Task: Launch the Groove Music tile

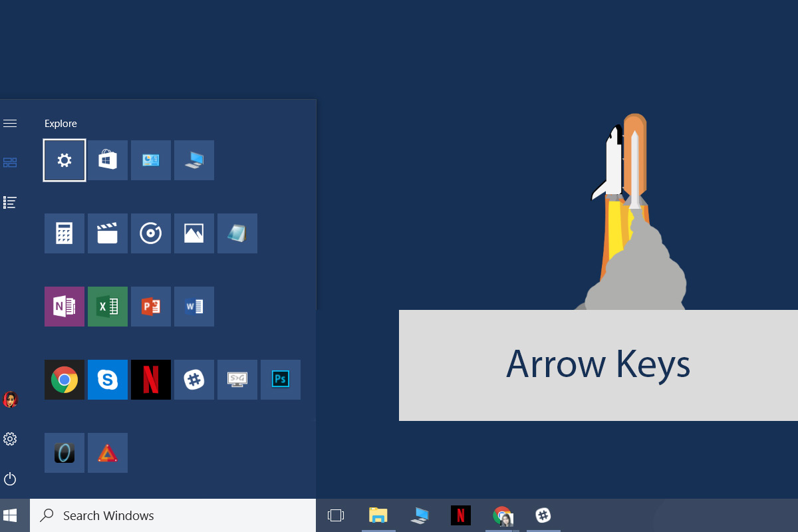Action: pyautogui.click(x=151, y=233)
